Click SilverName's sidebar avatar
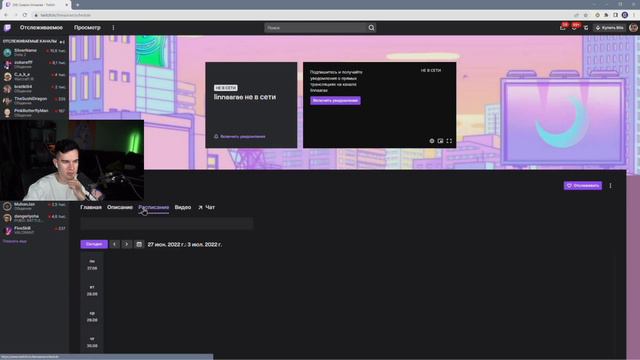This screenshot has height=360, width=640. [x=7, y=53]
